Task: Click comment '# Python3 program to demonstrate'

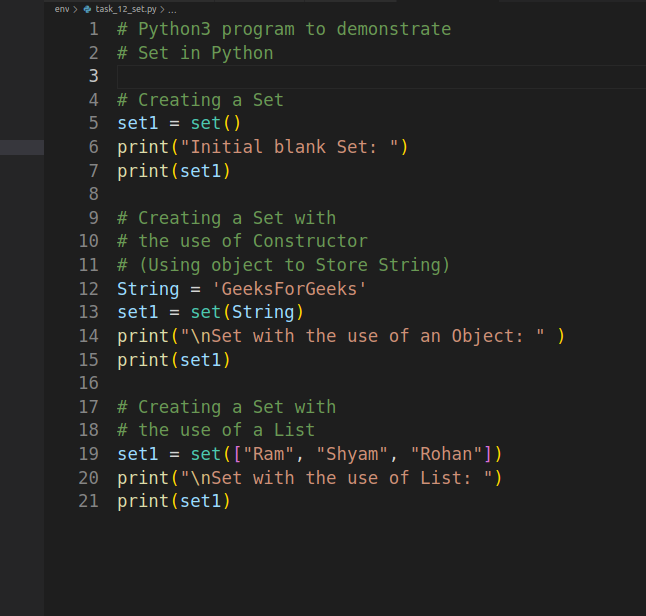Action: 284,29
